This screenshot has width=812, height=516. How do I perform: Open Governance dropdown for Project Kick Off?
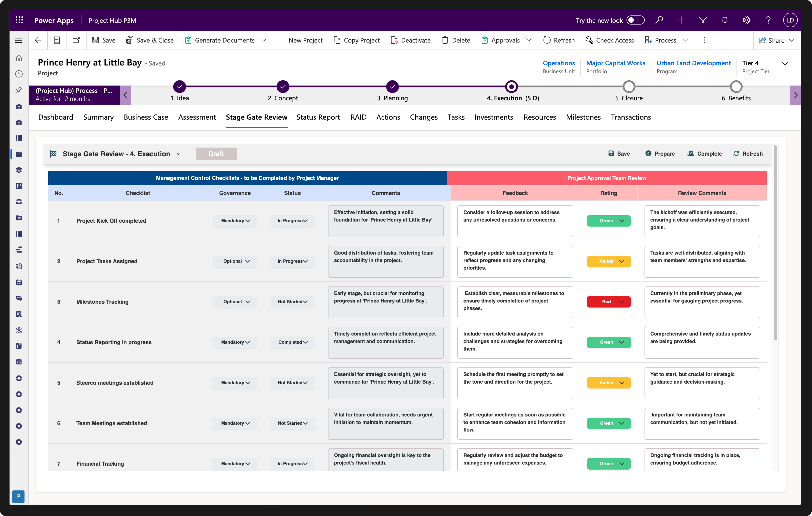235,221
